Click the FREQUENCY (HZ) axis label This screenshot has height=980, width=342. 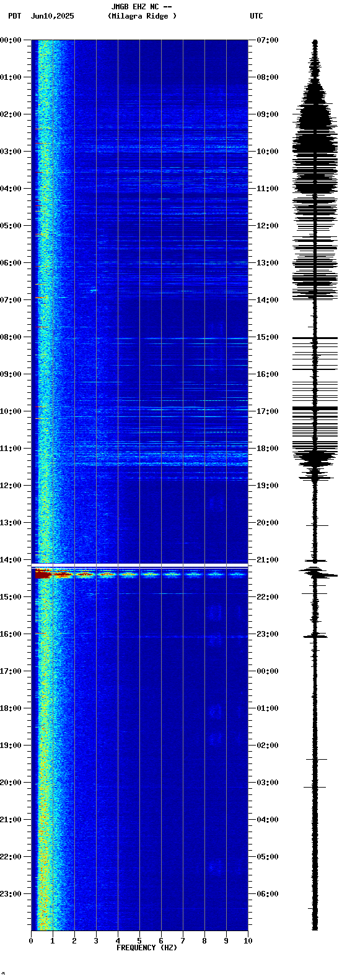tap(147, 948)
